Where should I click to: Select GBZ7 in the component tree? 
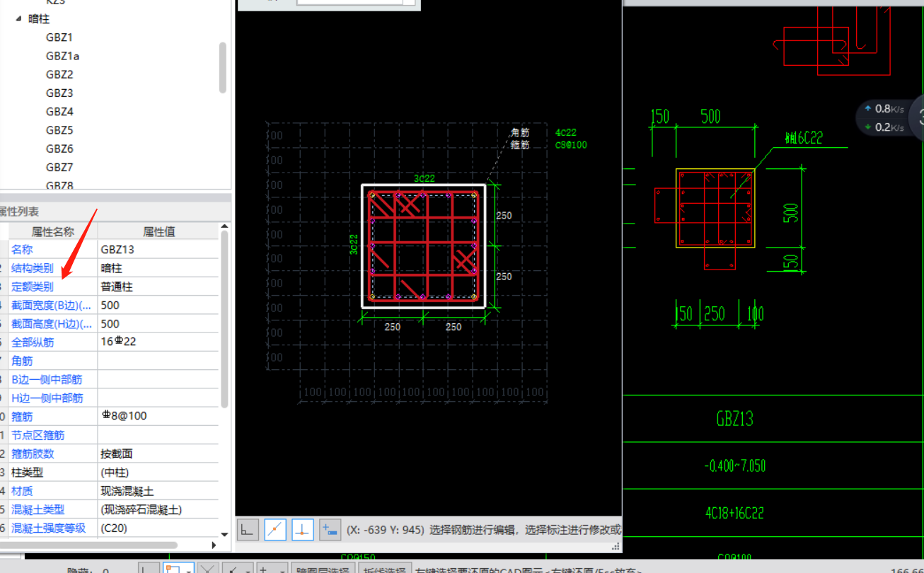[x=59, y=167]
